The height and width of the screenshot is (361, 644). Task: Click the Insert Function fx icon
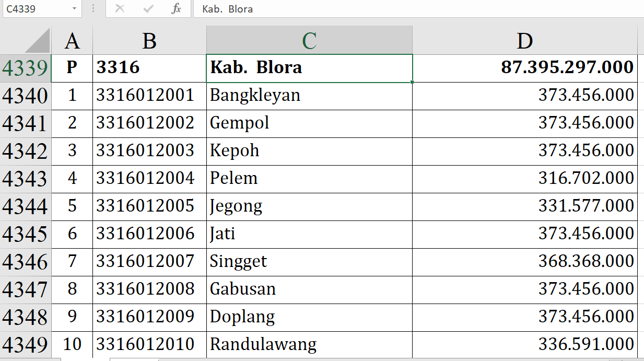pos(177,9)
